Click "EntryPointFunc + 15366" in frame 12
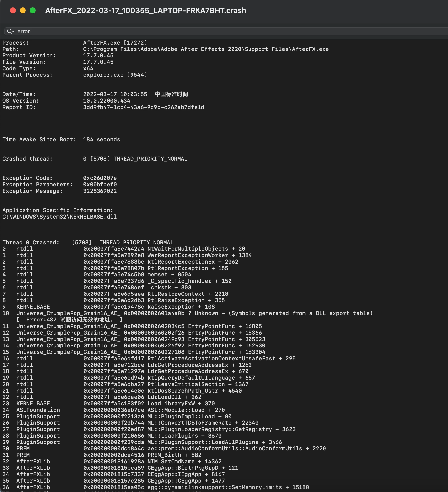This screenshot has width=448, height=492. [225, 333]
